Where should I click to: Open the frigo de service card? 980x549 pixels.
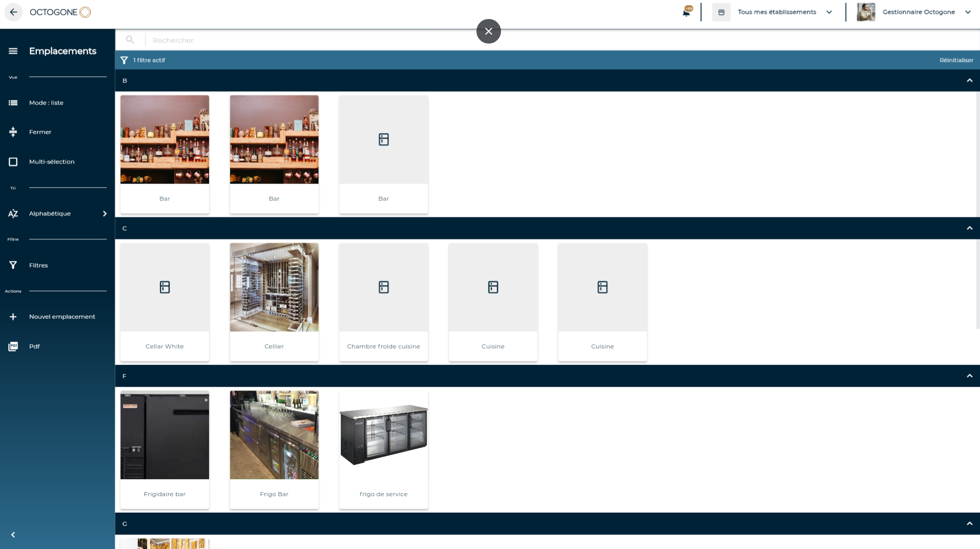384,450
